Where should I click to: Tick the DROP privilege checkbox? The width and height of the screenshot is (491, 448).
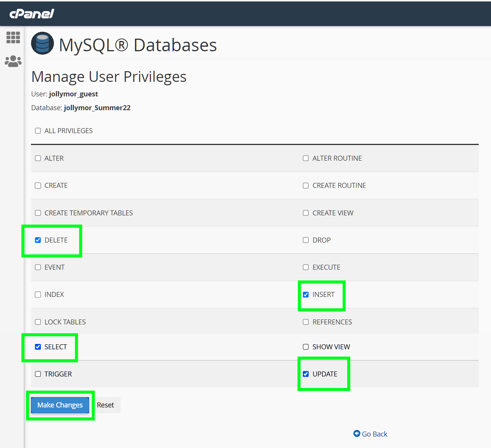click(306, 240)
